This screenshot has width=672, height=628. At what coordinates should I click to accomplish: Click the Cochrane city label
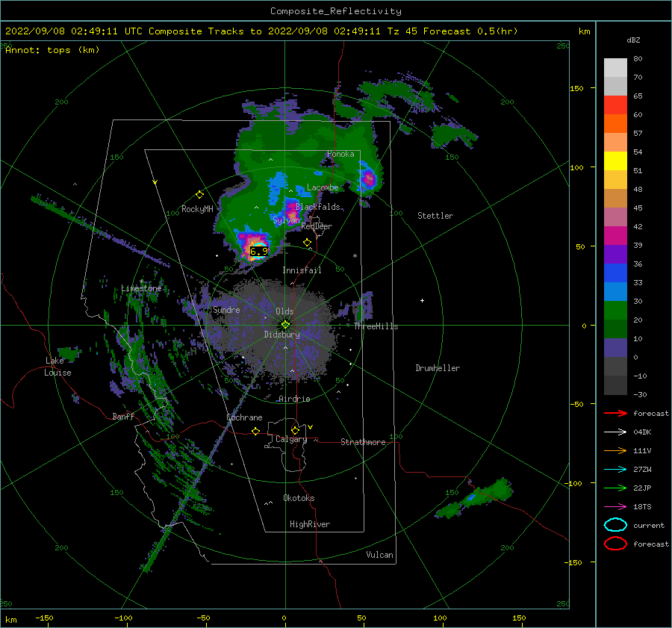point(244,417)
